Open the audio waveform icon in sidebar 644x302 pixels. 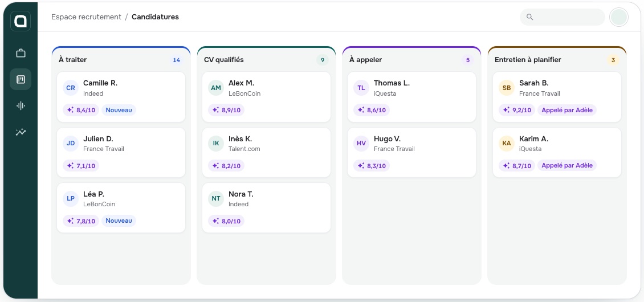(x=21, y=105)
